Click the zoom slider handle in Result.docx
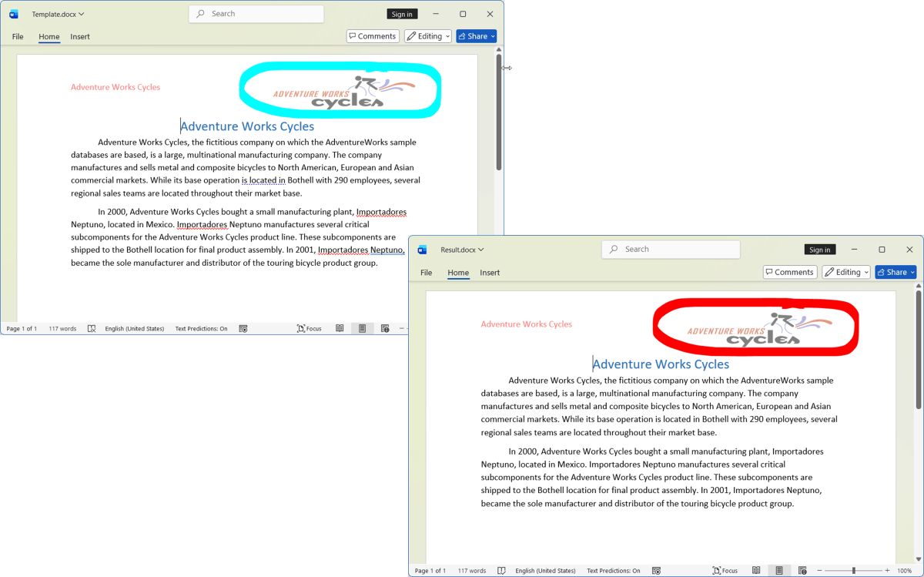 pos(853,571)
